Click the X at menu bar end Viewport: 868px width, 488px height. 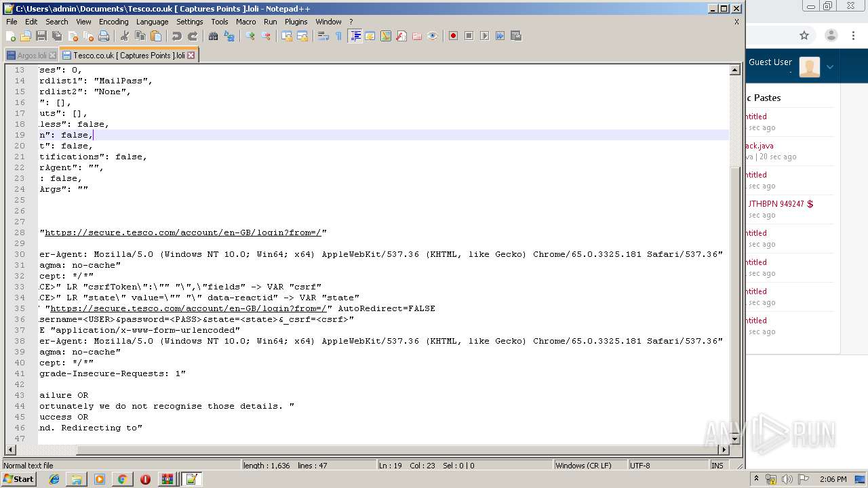[x=736, y=22]
